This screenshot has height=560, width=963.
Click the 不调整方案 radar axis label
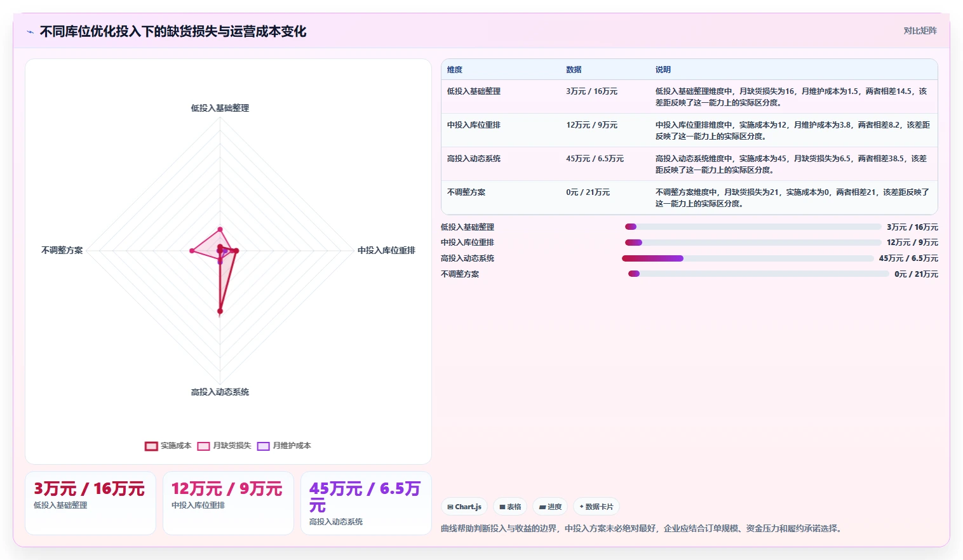62,250
